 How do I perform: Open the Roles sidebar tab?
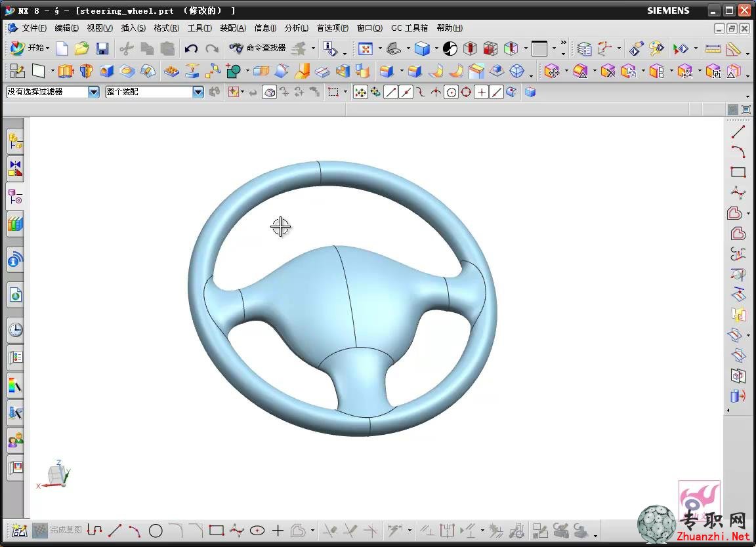[16, 439]
